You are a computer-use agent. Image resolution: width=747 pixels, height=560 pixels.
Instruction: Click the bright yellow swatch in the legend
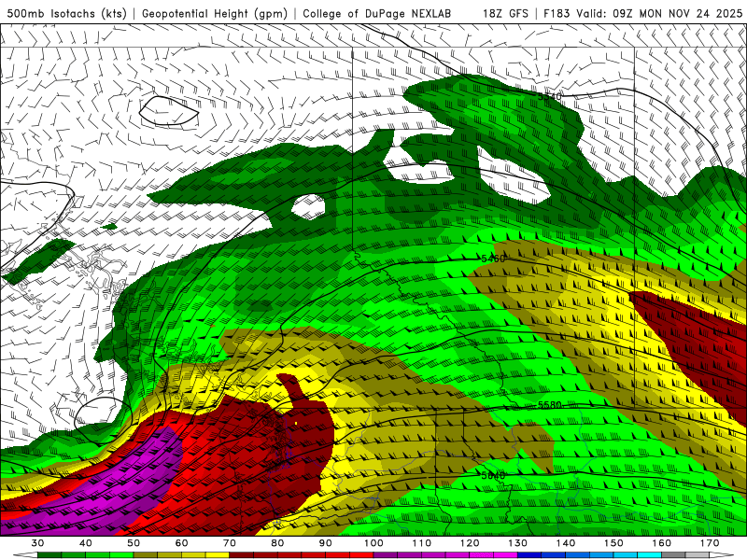pos(218,555)
